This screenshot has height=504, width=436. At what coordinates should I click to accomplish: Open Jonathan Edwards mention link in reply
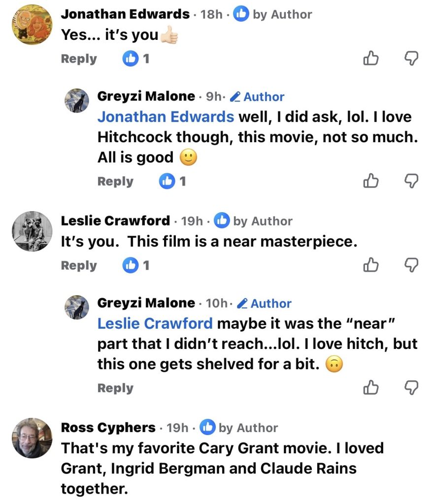point(166,117)
